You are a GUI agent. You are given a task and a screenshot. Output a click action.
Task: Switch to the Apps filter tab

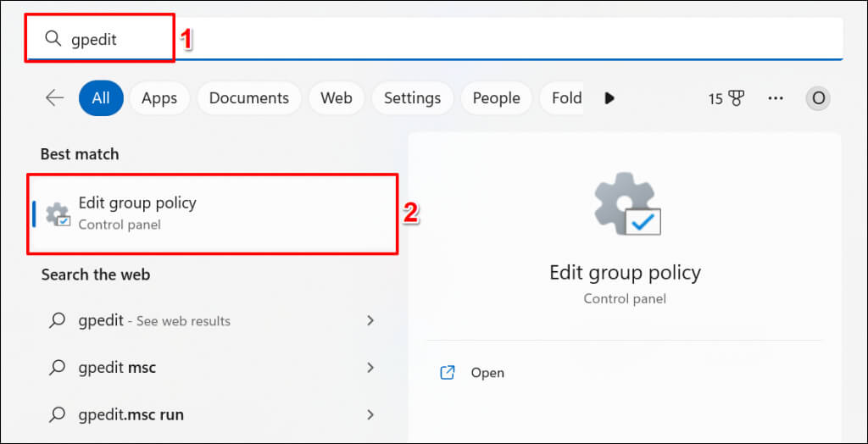coord(159,98)
